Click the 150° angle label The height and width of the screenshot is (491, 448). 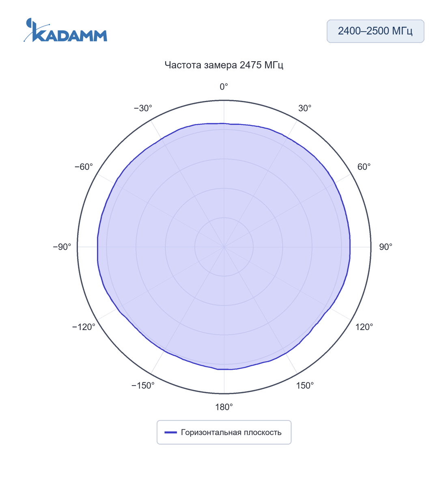[305, 386]
